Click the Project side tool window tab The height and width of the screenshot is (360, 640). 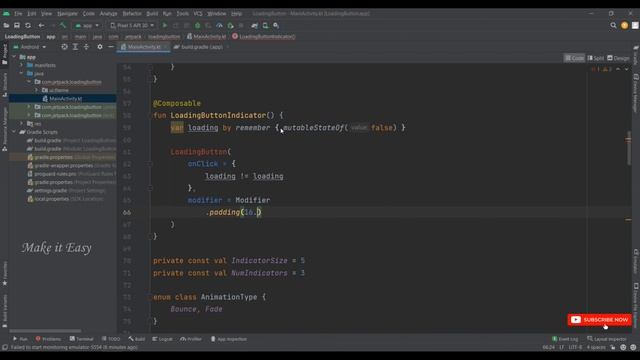pyautogui.click(x=4, y=55)
